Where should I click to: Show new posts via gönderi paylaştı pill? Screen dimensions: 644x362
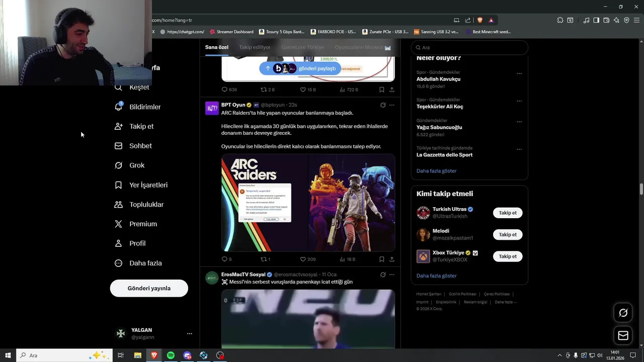point(300,68)
